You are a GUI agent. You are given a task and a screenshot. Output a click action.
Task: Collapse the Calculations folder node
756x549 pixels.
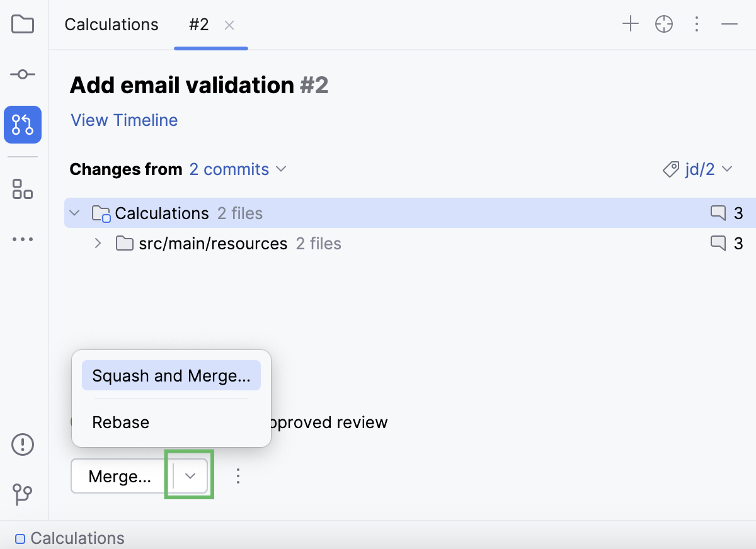click(x=74, y=213)
